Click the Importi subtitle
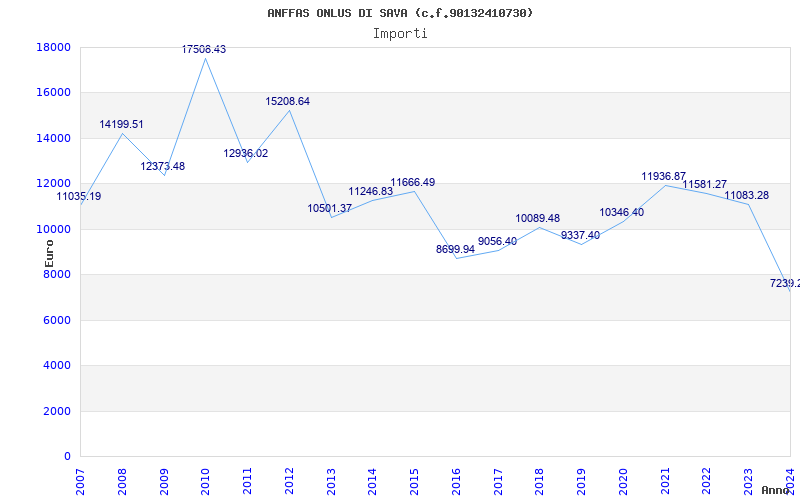The height and width of the screenshot is (500, 800). click(400, 34)
